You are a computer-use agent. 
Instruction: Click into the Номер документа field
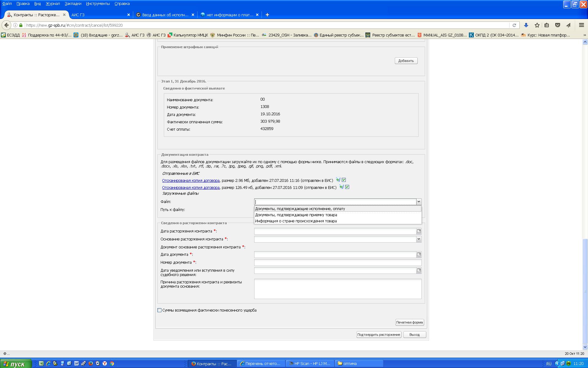[337, 263]
